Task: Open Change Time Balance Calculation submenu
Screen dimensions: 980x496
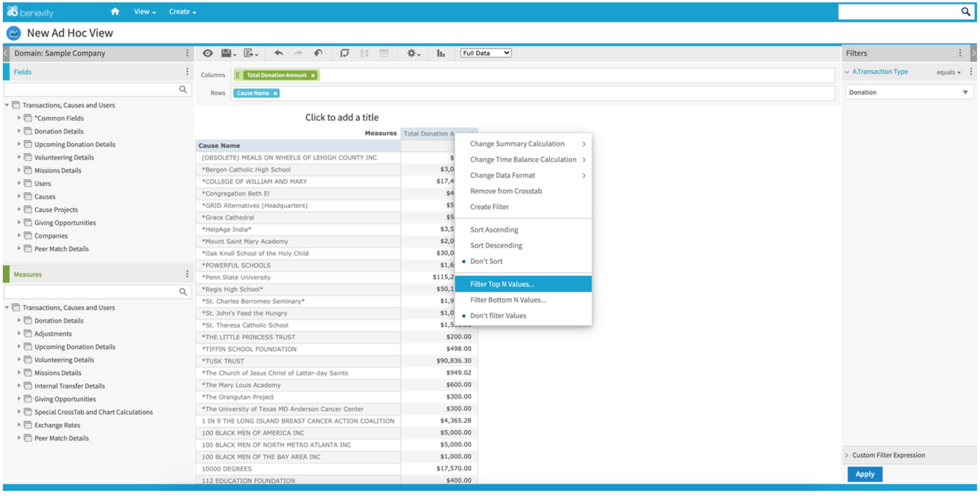Action: point(523,160)
